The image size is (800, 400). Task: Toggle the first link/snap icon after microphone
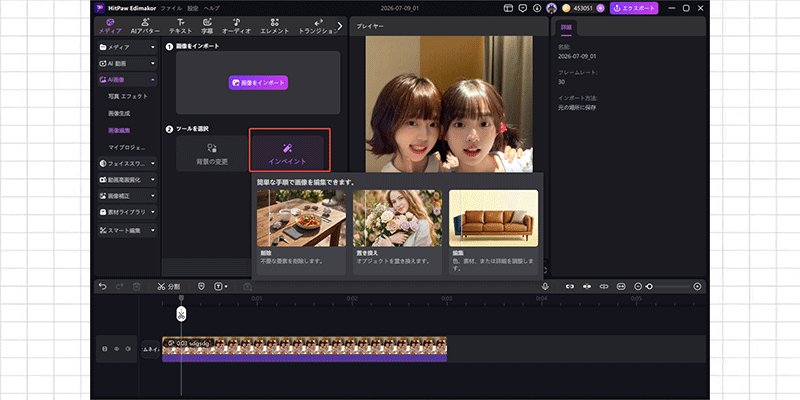point(570,287)
